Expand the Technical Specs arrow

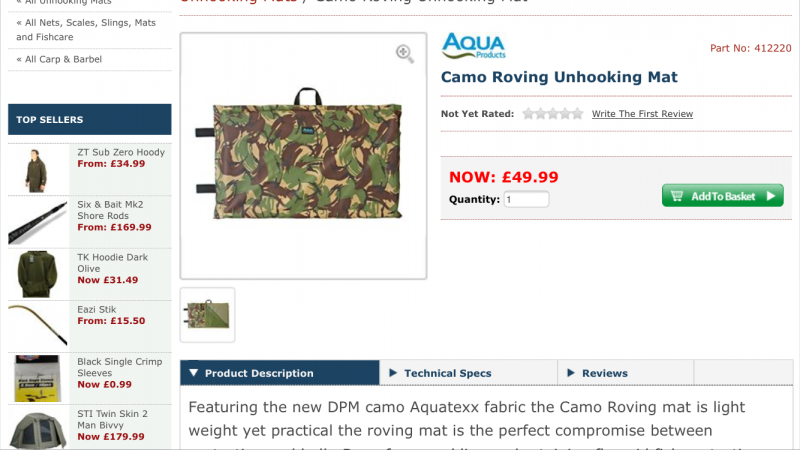click(x=394, y=373)
